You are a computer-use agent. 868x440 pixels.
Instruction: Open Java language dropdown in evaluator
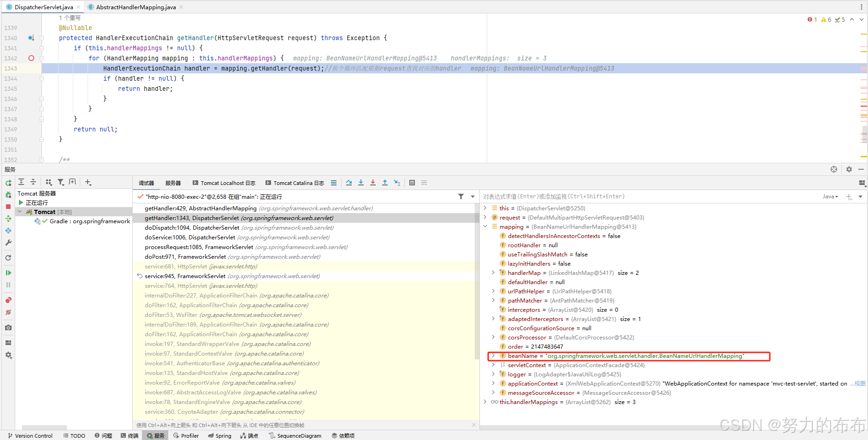pos(830,196)
